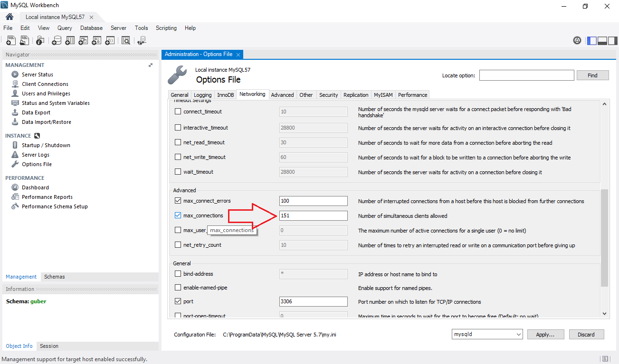Image resolution: width=619 pixels, height=364 pixels.
Task: Open the Server menu
Action: [118, 28]
